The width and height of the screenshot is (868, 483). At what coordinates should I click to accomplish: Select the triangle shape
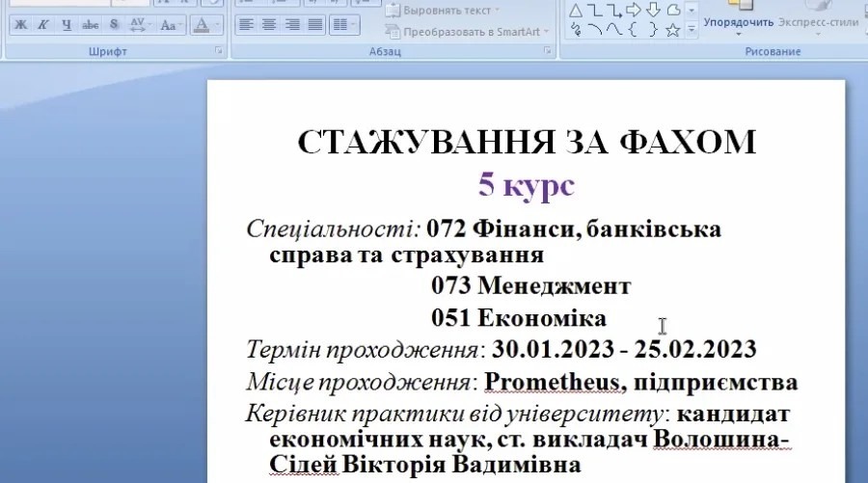[576, 10]
